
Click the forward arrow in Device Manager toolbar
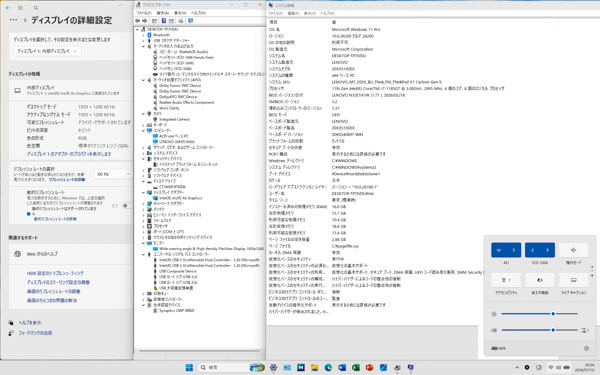coord(145,21)
